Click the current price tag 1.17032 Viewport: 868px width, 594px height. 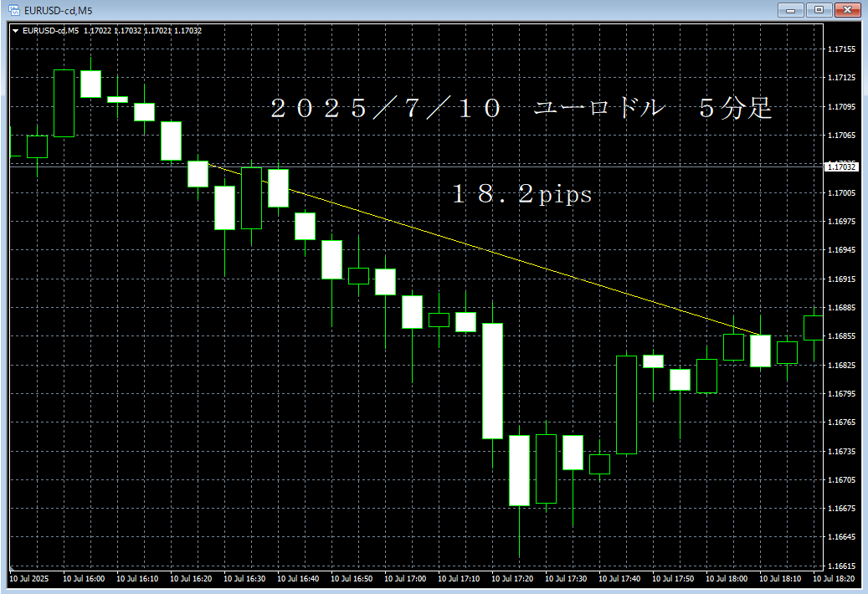click(841, 166)
